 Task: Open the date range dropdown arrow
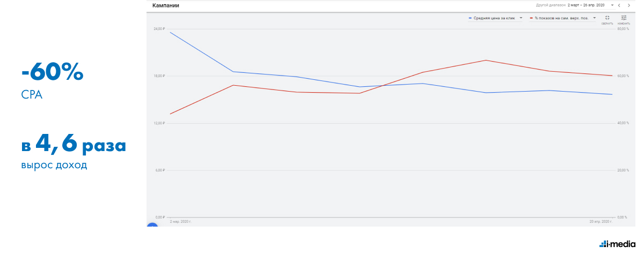(612, 5)
